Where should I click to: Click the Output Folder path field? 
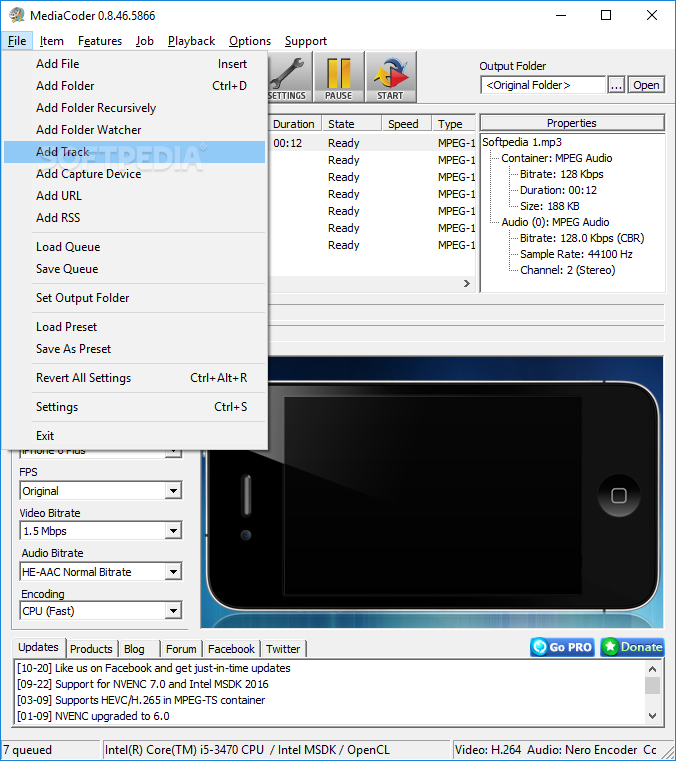[x=543, y=85]
